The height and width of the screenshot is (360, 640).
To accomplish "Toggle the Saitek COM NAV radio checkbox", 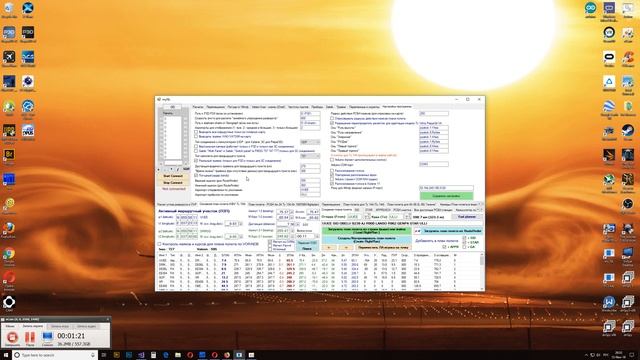I will (332, 179).
